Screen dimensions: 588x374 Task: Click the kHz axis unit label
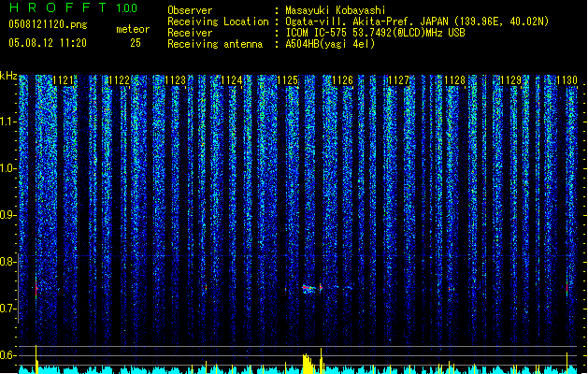(x=8, y=76)
